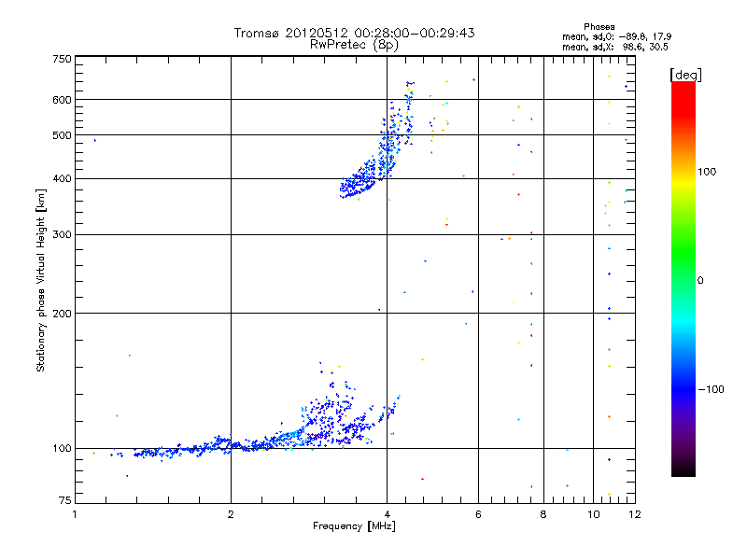747x560 pixels.
Task: Click the "mean, sd,X: 98.6, 30.5" statistic
Action: pyautogui.click(x=615, y=47)
